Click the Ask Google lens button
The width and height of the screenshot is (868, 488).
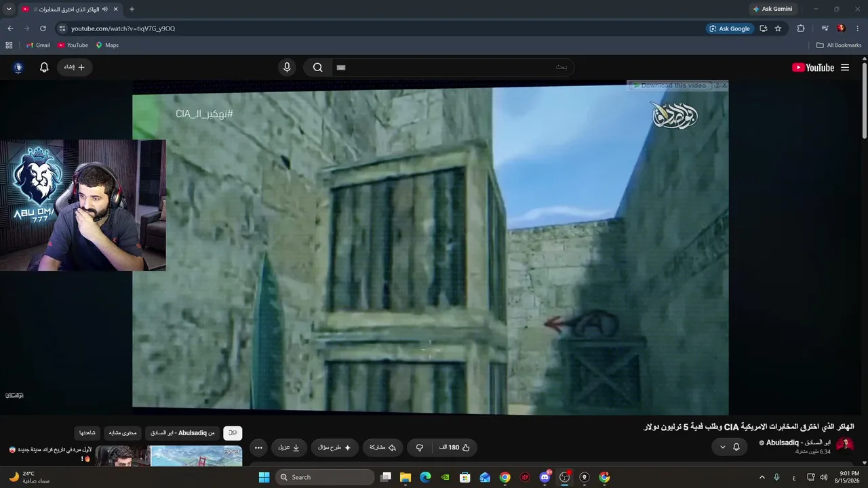click(x=730, y=28)
